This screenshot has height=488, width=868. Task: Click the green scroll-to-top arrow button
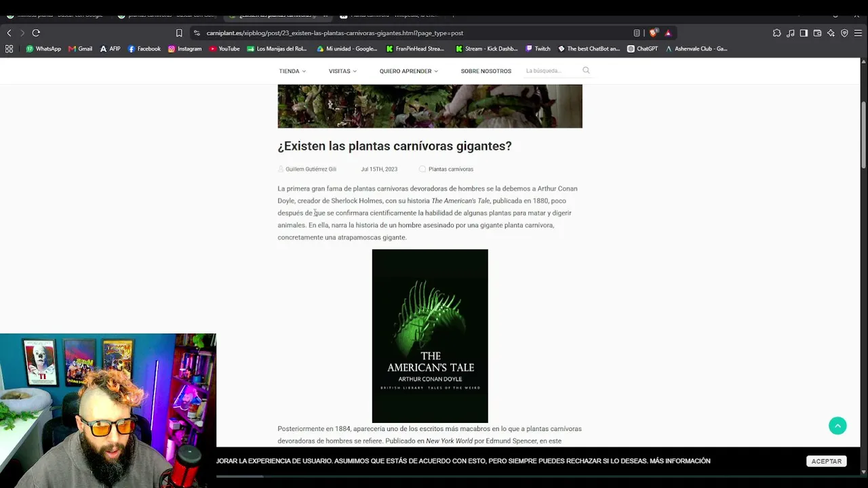pos(837,426)
